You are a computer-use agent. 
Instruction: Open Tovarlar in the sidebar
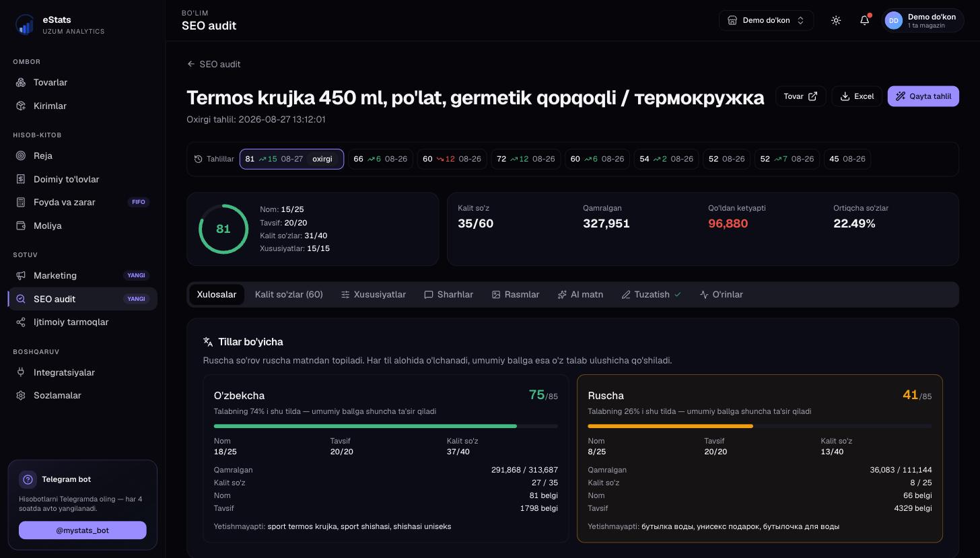pos(82,82)
